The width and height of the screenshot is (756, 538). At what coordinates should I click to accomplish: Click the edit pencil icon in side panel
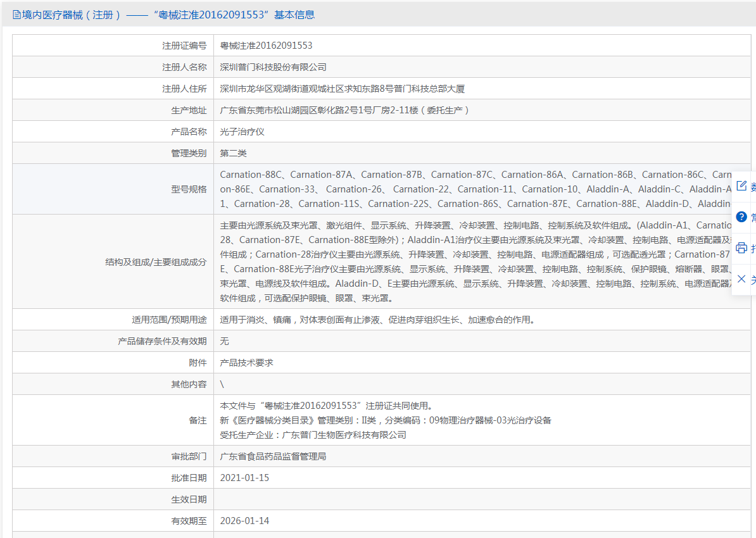pyautogui.click(x=741, y=186)
